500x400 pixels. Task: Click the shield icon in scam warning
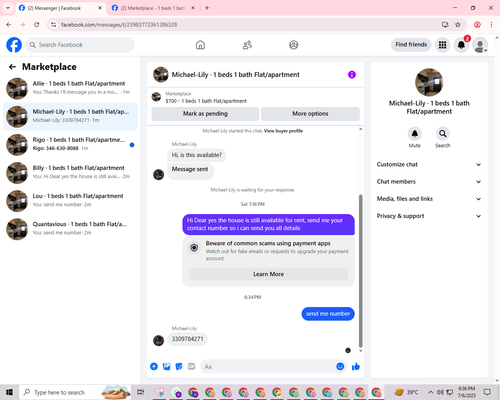(x=194, y=248)
